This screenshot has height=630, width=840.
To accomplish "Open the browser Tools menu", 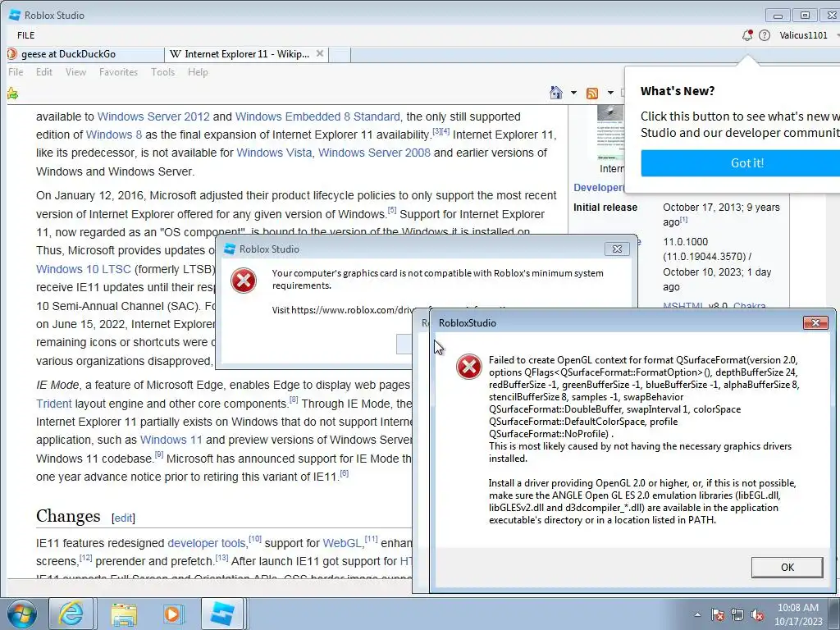I will click(x=163, y=72).
